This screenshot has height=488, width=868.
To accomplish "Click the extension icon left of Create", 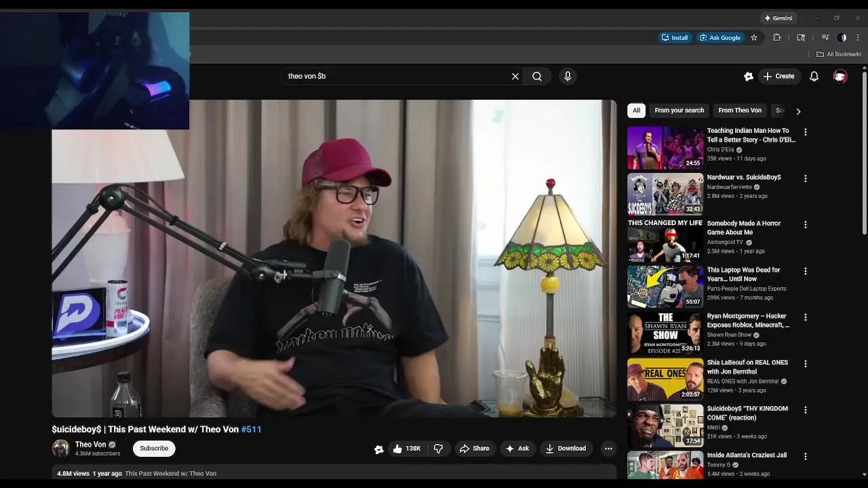I will pyautogui.click(x=749, y=77).
